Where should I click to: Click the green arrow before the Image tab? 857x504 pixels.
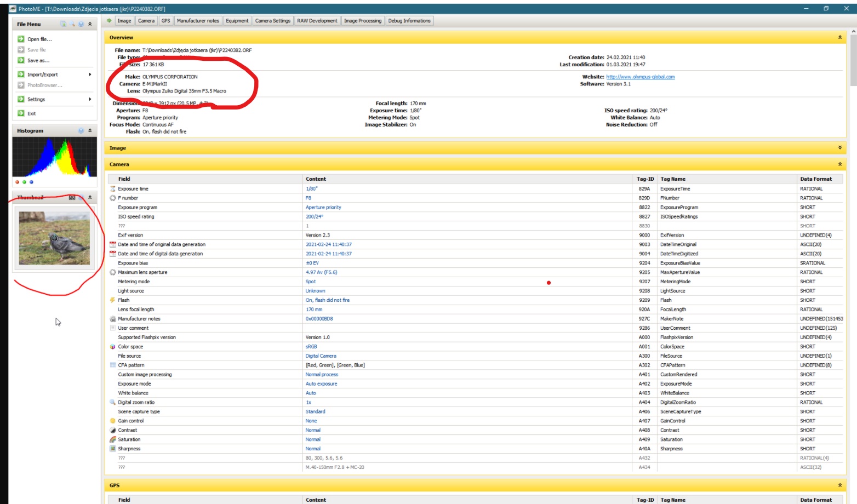pyautogui.click(x=109, y=21)
